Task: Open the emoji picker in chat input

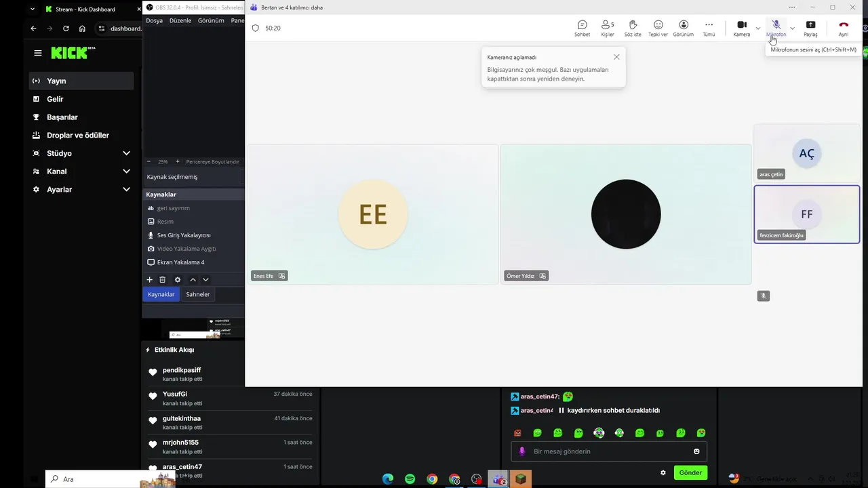Action: coord(696,451)
